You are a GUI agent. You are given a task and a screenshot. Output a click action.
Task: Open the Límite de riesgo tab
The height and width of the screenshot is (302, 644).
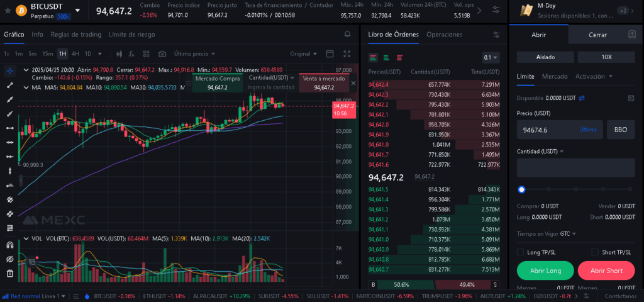pyautogui.click(x=132, y=35)
